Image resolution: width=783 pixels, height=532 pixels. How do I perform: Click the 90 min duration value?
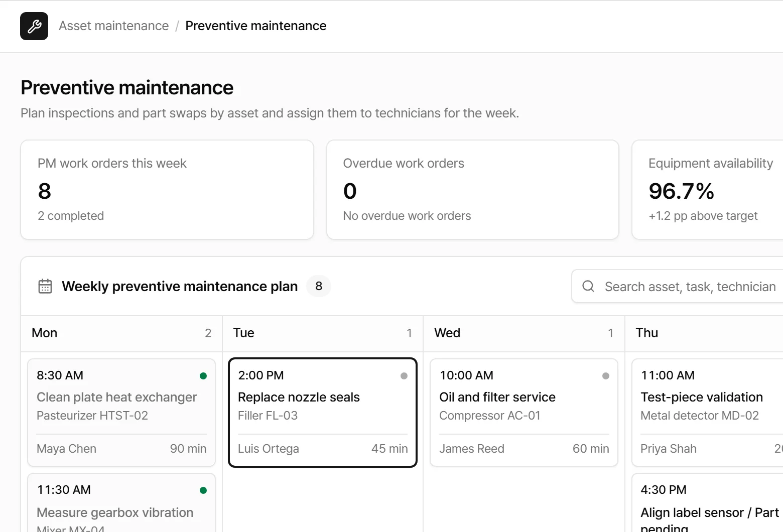[x=188, y=449]
